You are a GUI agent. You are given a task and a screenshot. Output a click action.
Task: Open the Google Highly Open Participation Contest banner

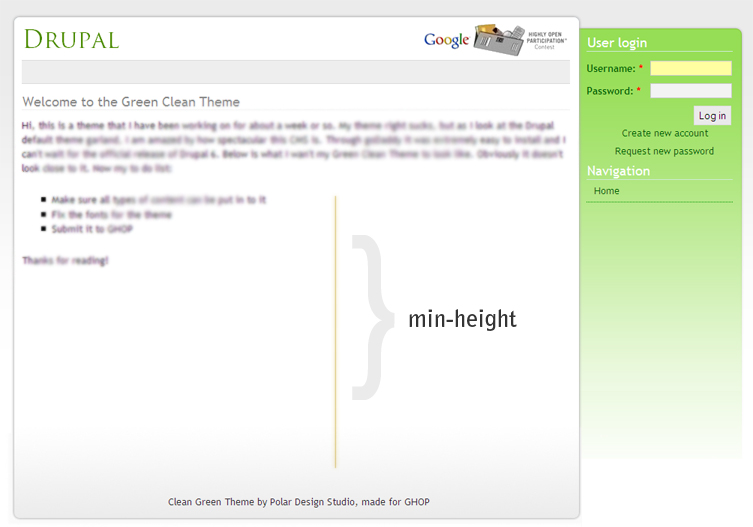click(495, 40)
